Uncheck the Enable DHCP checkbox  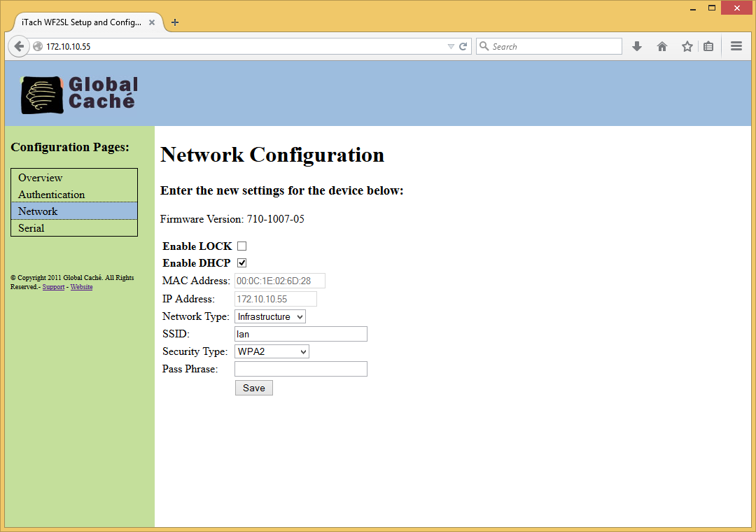click(x=242, y=263)
